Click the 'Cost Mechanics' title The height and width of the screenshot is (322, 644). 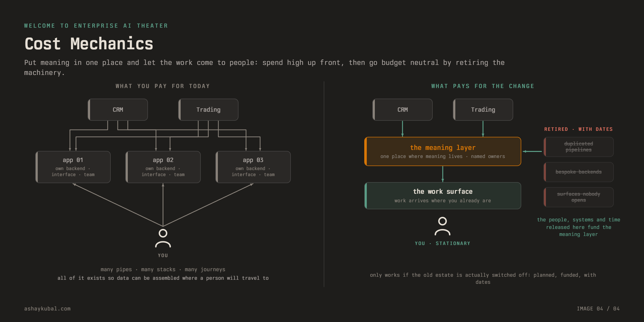[x=89, y=44]
